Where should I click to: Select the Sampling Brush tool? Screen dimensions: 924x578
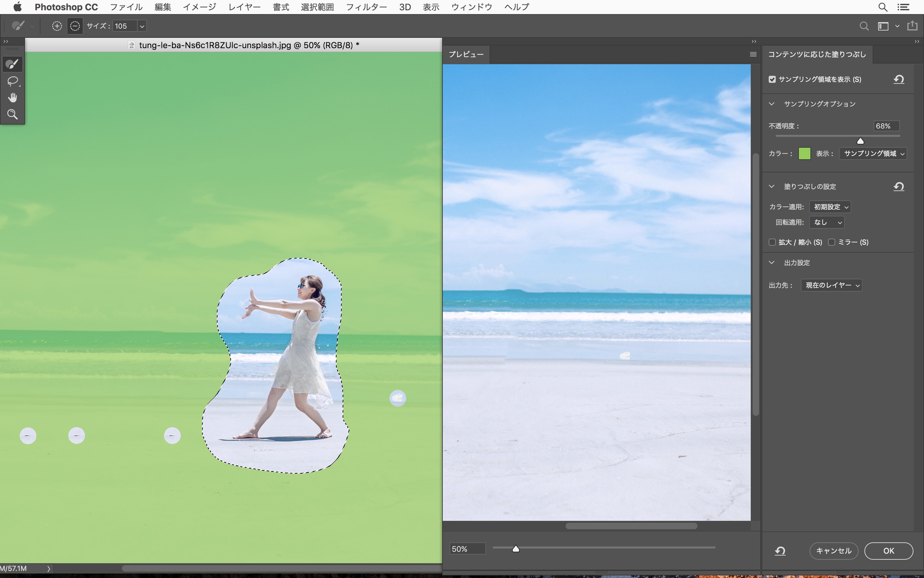tap(12, 64)
